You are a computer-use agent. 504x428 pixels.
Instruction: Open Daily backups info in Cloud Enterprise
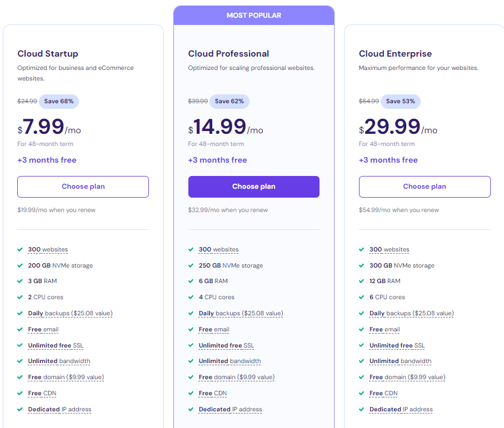[411, 314]
